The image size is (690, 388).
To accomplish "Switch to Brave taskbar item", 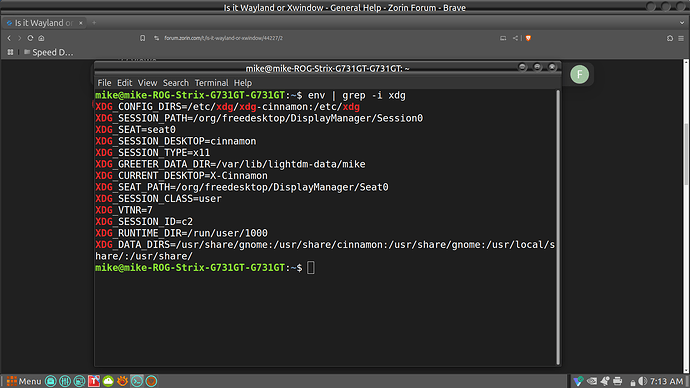I will point(151,381).
